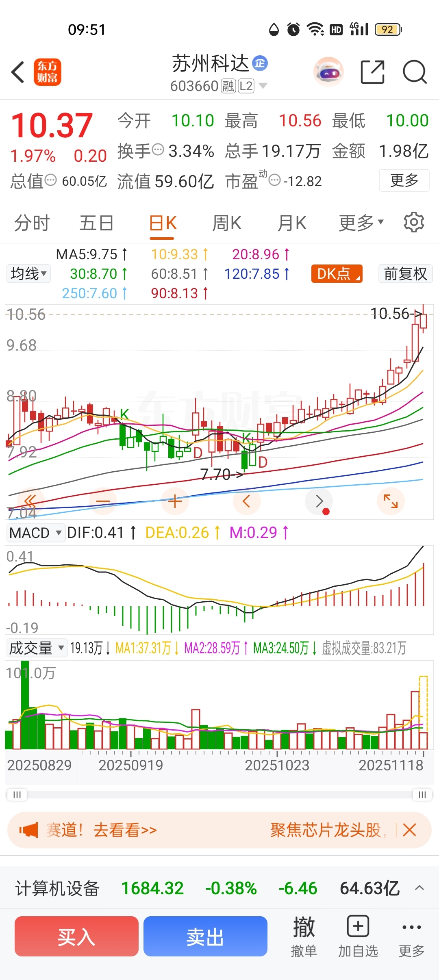Switch to the 月K tab
This screenshot has height=980, width=439.
click(x=292, y=223)
